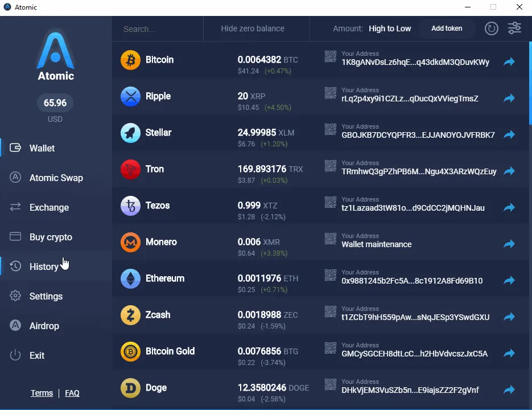The width and height of the screenshot is (532, 410).
Task: Click the Monero coin icon
Action: point(130,242)
